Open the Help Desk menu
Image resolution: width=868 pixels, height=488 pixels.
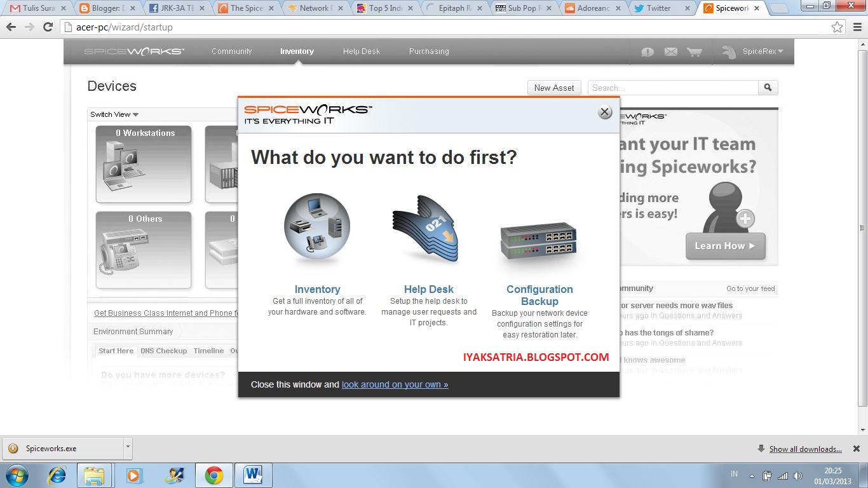point(362,51)
